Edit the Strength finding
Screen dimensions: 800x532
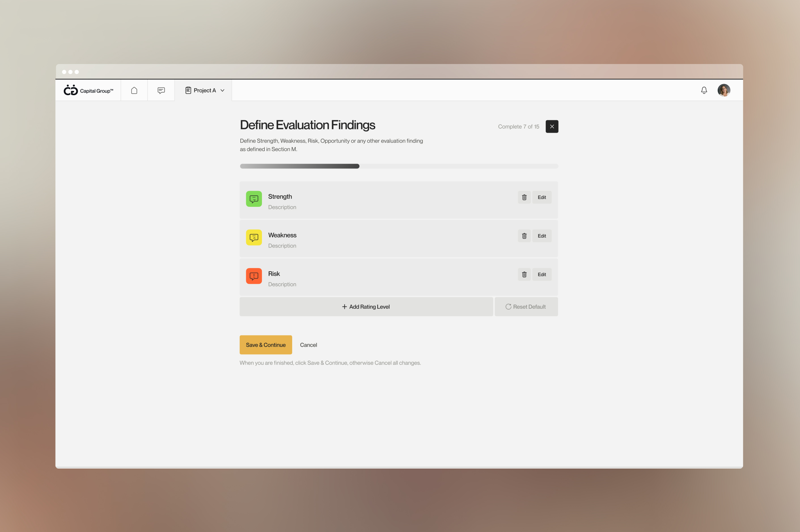[541, 197]
